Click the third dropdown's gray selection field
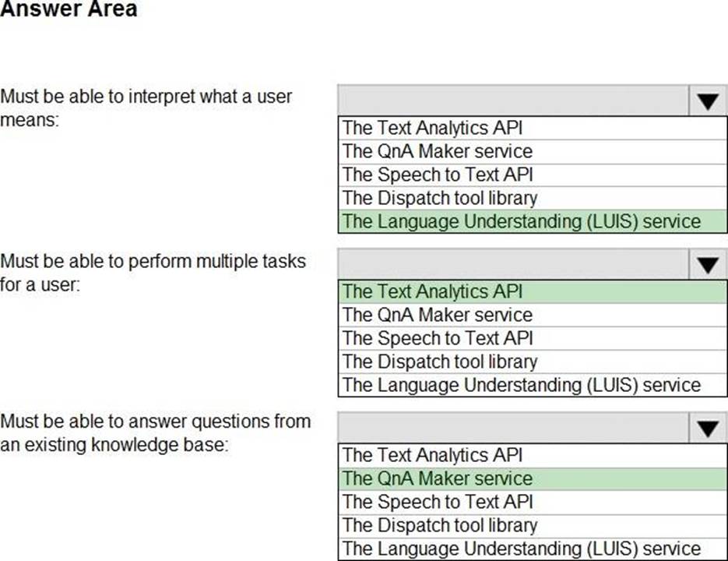The width and height of the screenshot is (728, 561). tap(513, 429)
